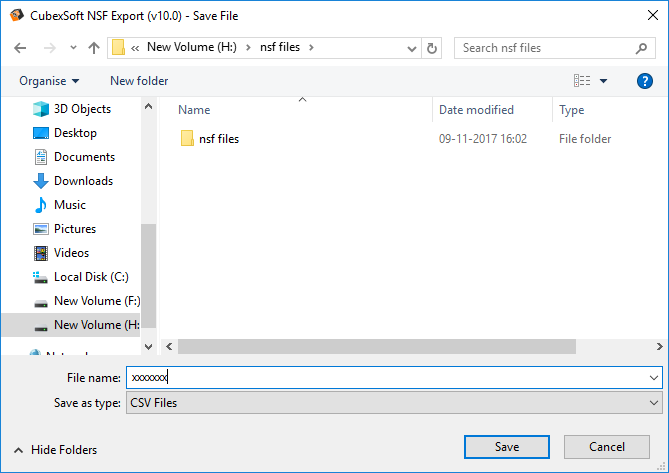Collapse the browser with Hide Folders

point(55,450)
